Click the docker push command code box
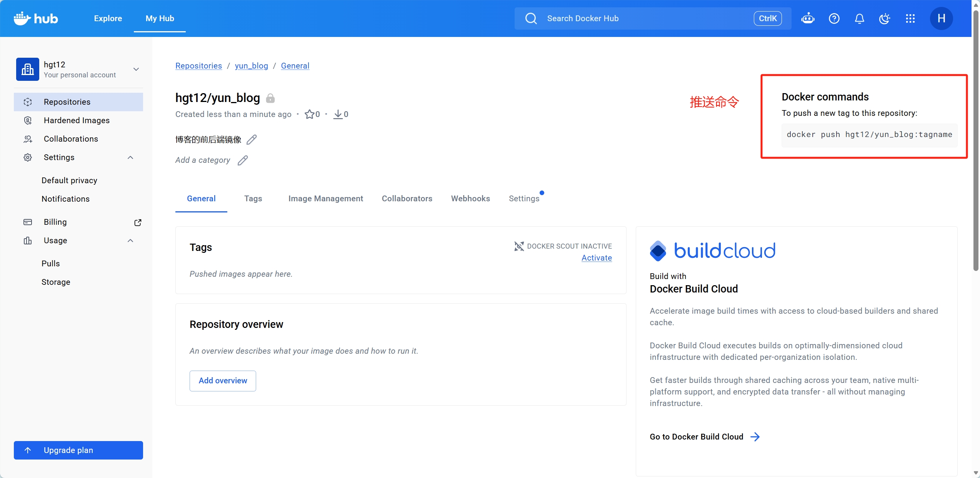The image size is (980, 478). click(870, 135)
